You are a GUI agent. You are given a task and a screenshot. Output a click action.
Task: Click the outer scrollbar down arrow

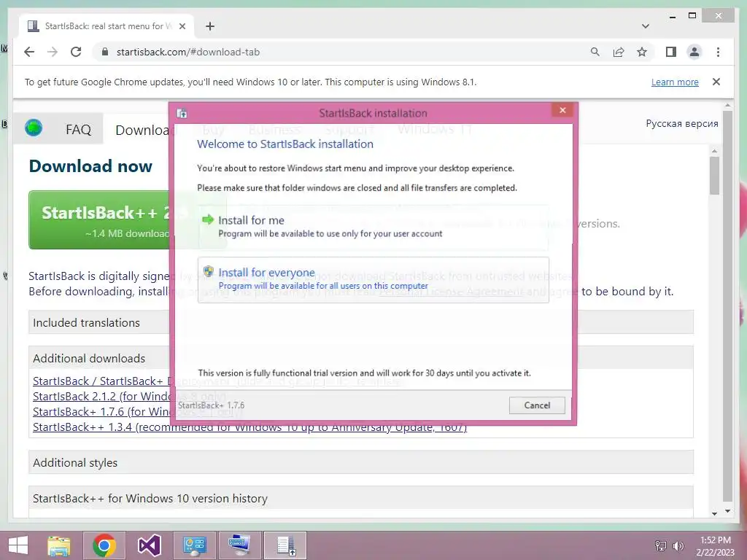(x=727, y=511)
